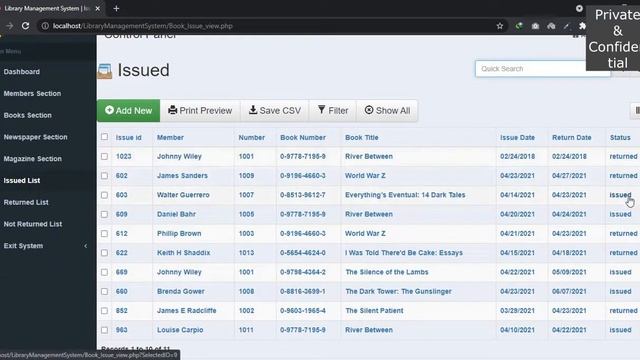Click book number 0-5654-4624-0

point(303,253)
